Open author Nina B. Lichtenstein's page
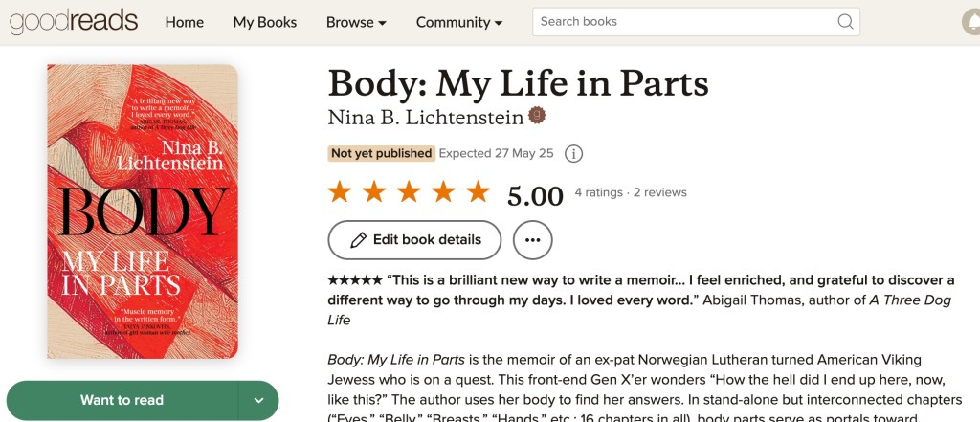 click(426, 118)
